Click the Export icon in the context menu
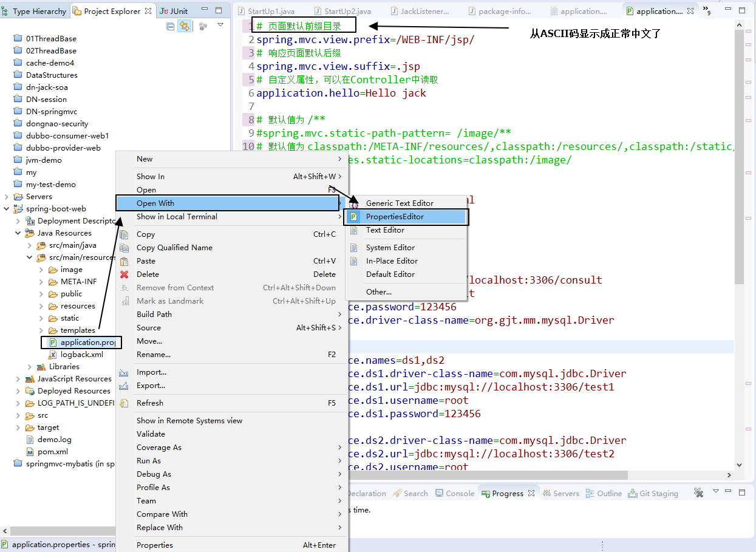This screenshot has width=756, height=552. tap(124, 386)
